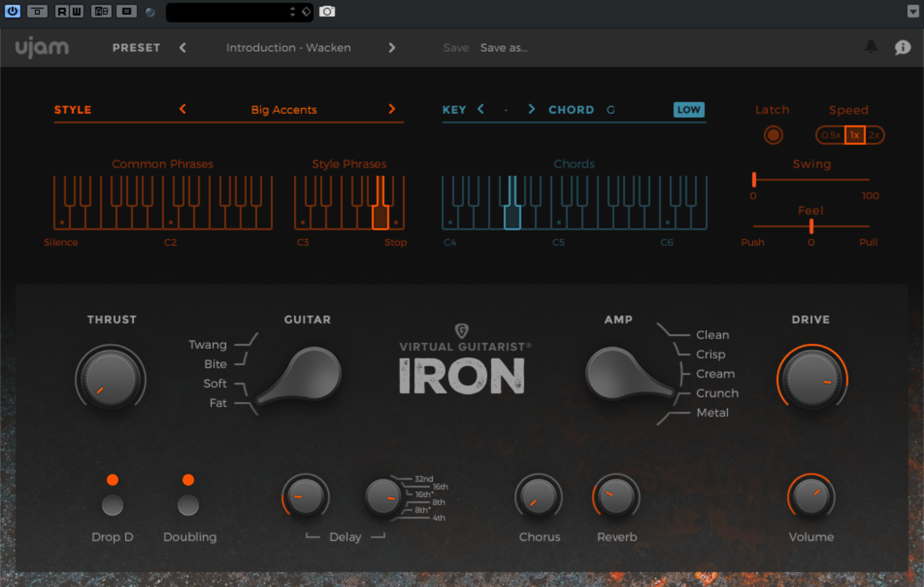The height and width of the screenshot is (587, 924).
Task: Click the Stop key on Style Phrases keyboard
Action: pos(396,217)
